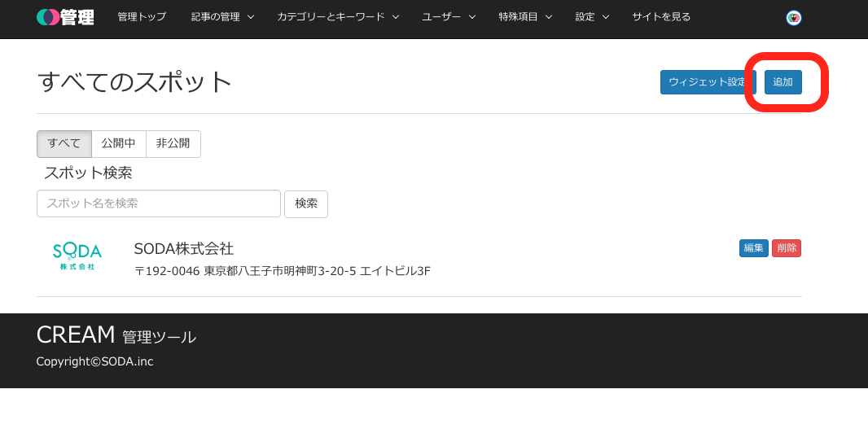868x433 pixels.
Task: Click the CREAM 管理ツール footer title
Action: tap(116, 335)
